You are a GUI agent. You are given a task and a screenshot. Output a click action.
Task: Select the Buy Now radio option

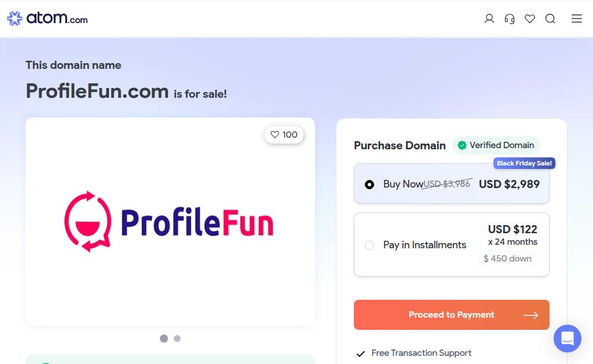(x=369, y=185)
